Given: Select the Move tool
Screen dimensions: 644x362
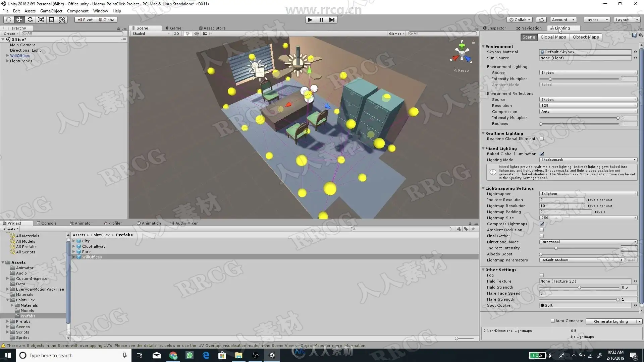Looking at the screenshot, I should coord(19,20).
